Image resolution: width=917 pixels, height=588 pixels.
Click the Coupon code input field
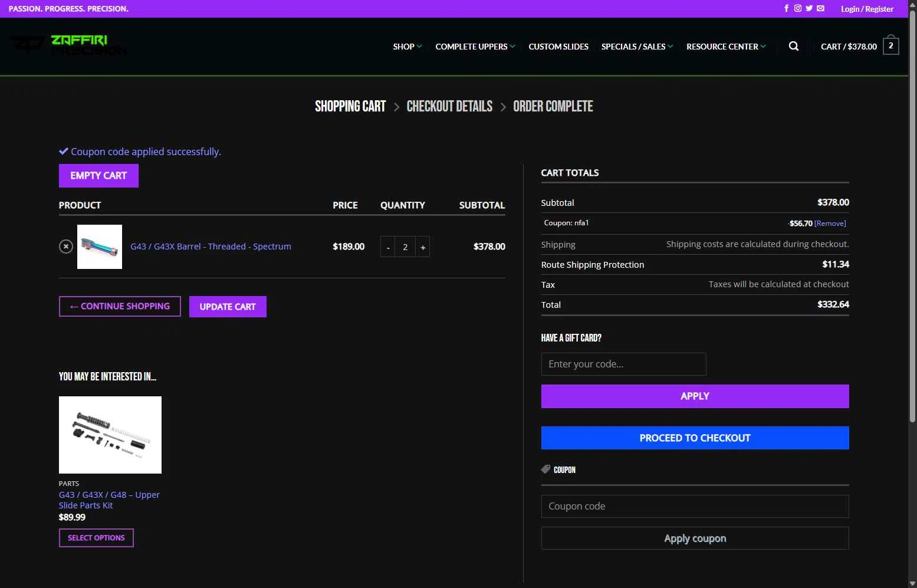coord(695,506)
